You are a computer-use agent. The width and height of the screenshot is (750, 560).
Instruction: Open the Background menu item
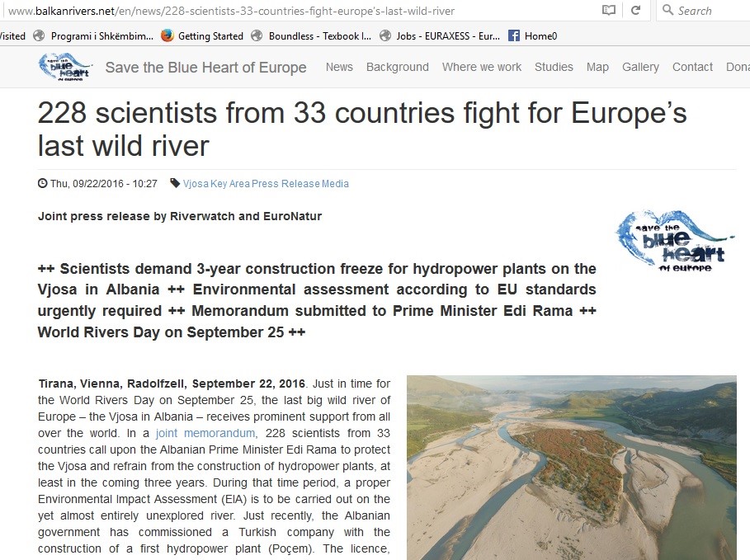click(x=398, y=67)
